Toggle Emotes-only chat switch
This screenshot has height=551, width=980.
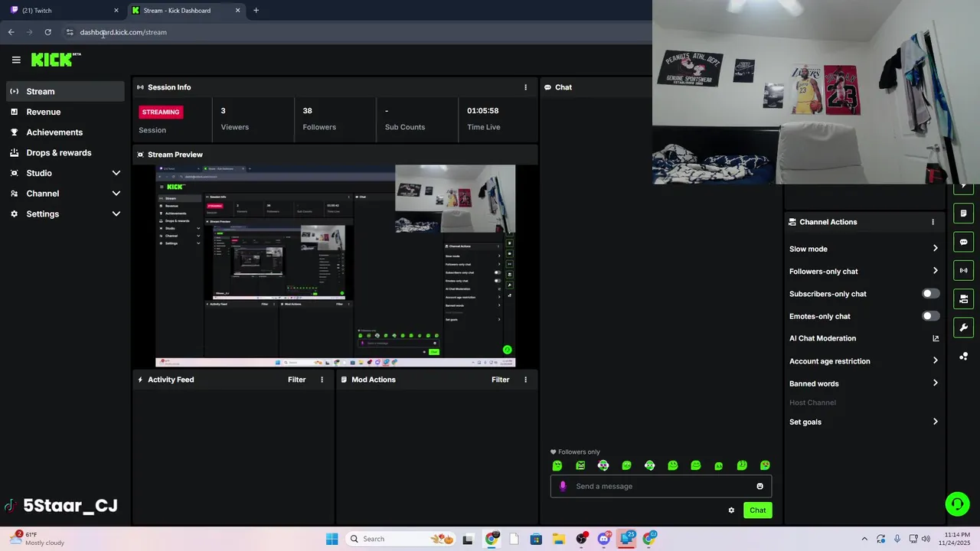(x=930, y=316)
